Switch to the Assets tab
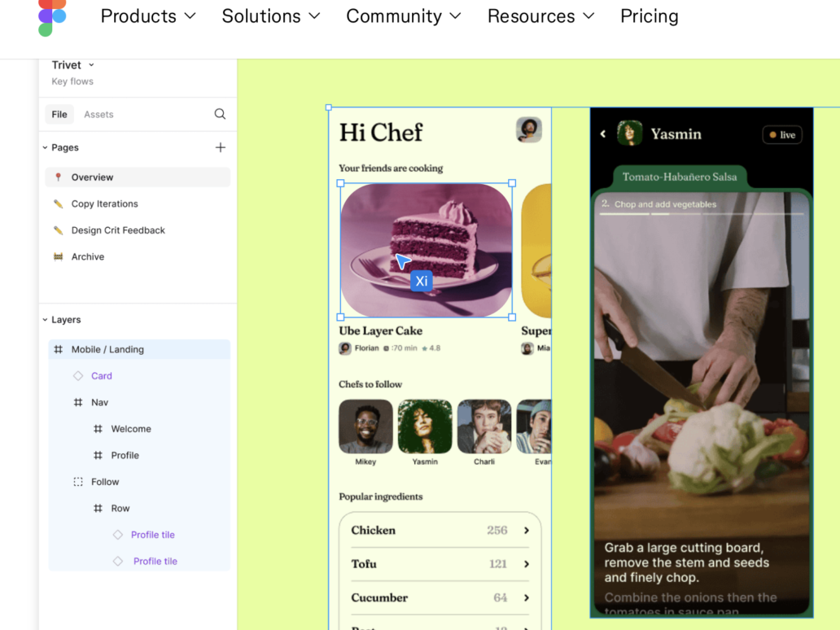This screenshot has height=630, width=840. pyautogui.click(x=98, y=115)
